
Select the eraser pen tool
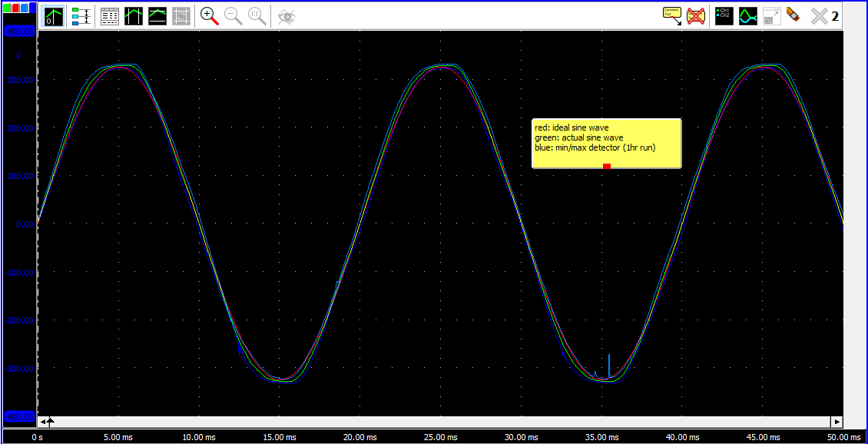[793, 15]
